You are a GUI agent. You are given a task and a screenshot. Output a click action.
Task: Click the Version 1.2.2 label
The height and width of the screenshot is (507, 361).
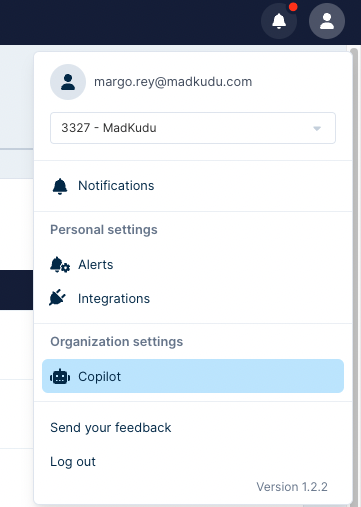coord(292,487)
